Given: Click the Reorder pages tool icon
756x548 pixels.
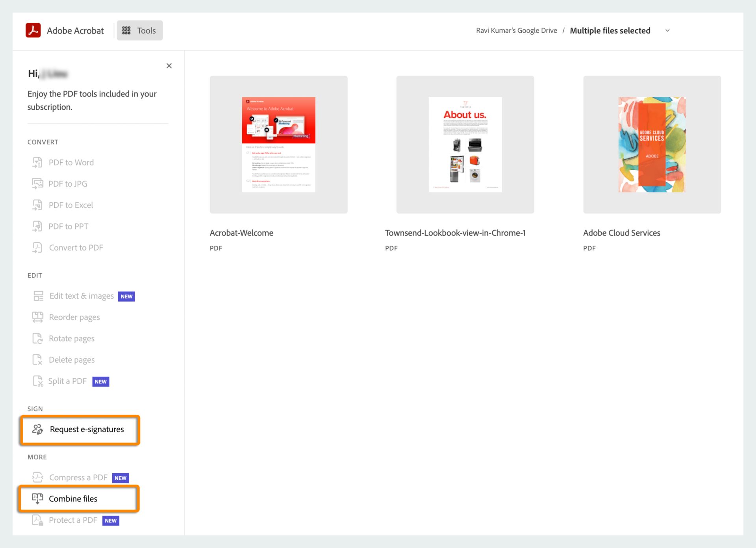Looking at the screenshot, I should click(37, 317).
